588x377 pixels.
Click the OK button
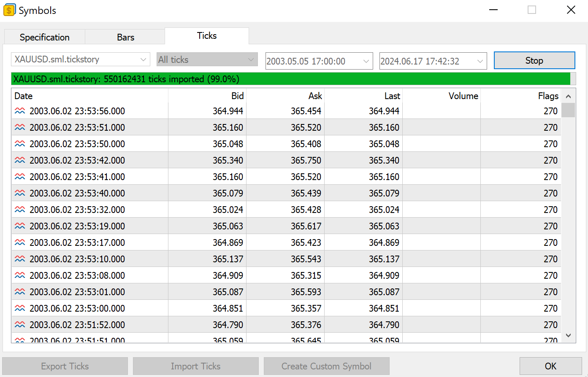[x=550, y=366]
